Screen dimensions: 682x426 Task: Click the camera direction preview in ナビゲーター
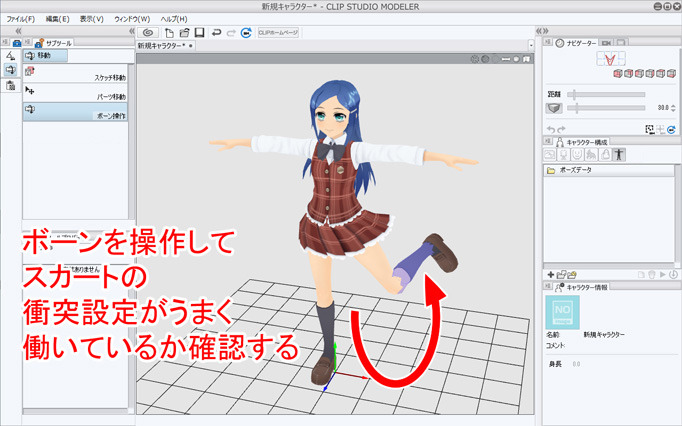click(x=611, y=59)
